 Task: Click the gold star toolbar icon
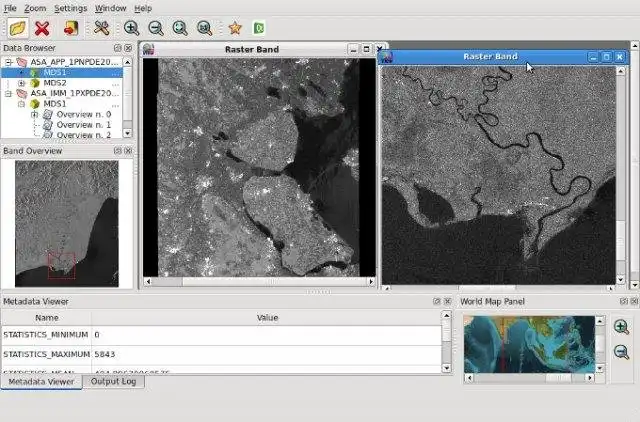(235, 28)
